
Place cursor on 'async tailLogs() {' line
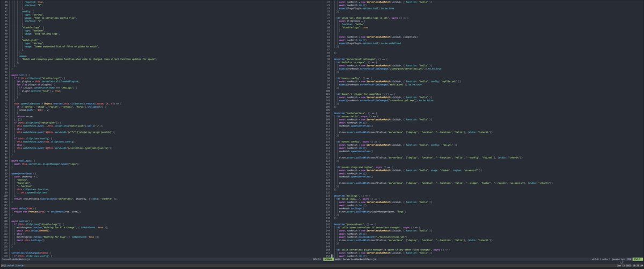pos(23,160)
